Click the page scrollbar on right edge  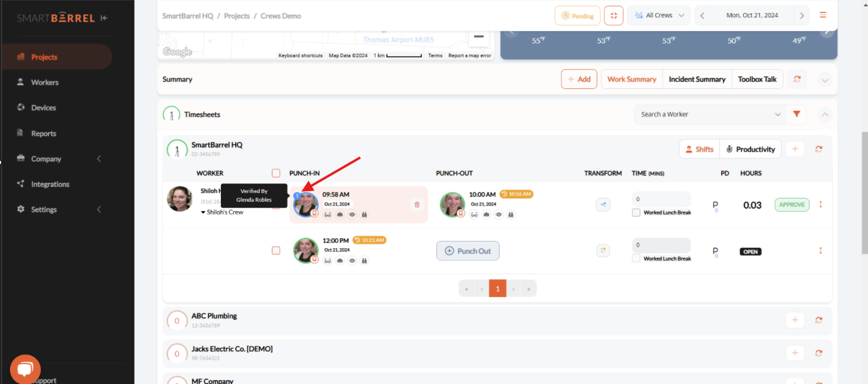864,193
